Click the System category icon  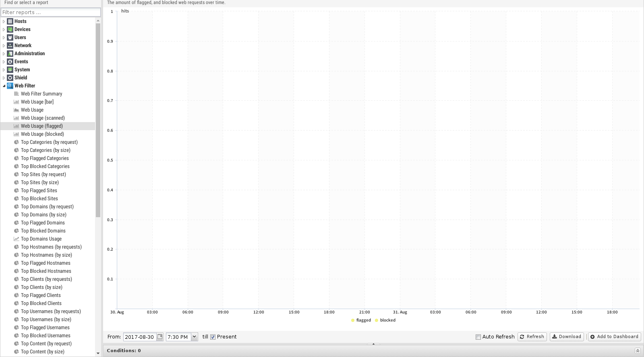tap(10, 70)
